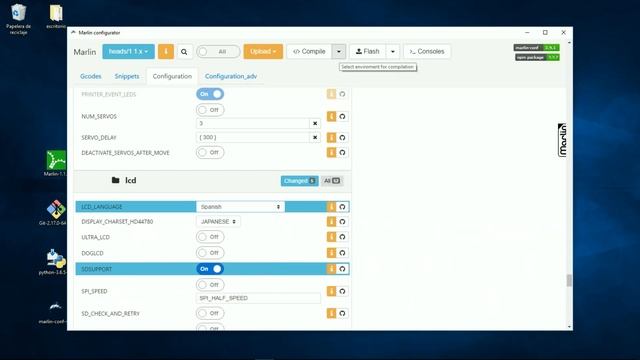The width and height of the screenshot is (640, 360).
Task: Open GitHub icon for SERVO_DELAY row
Action: coord(342,138)
